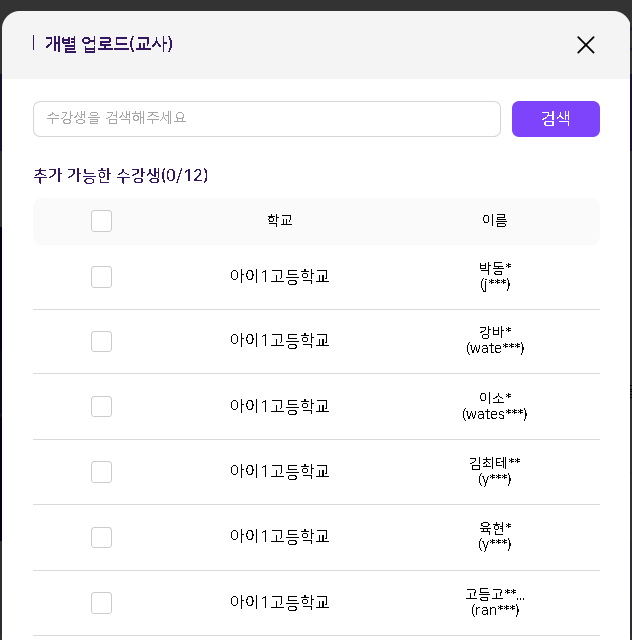
Task: Click the 수강생 search input field
Action: 266,118
